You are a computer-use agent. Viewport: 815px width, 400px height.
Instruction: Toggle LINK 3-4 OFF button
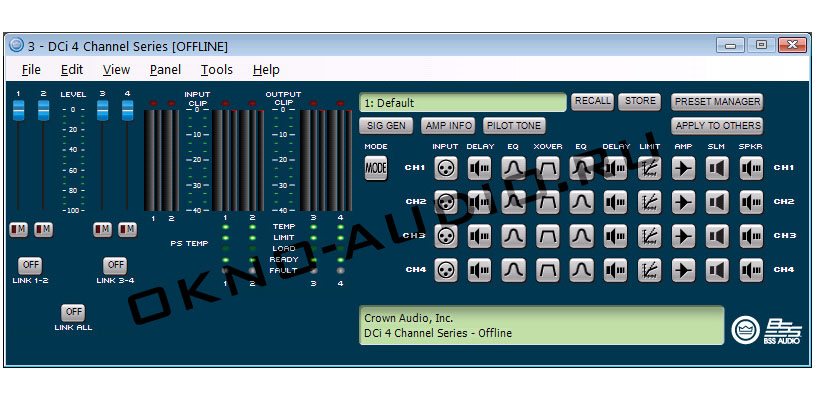click(x=115, y=265)
